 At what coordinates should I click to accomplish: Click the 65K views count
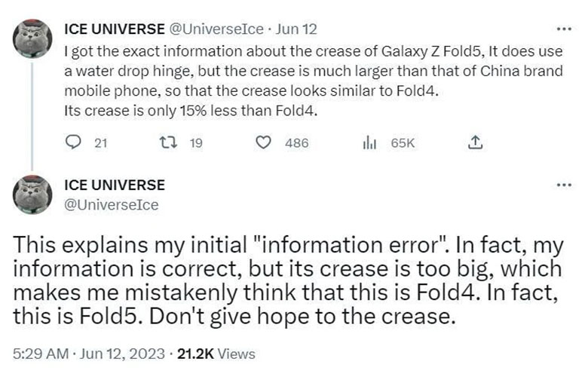[403, 143]
